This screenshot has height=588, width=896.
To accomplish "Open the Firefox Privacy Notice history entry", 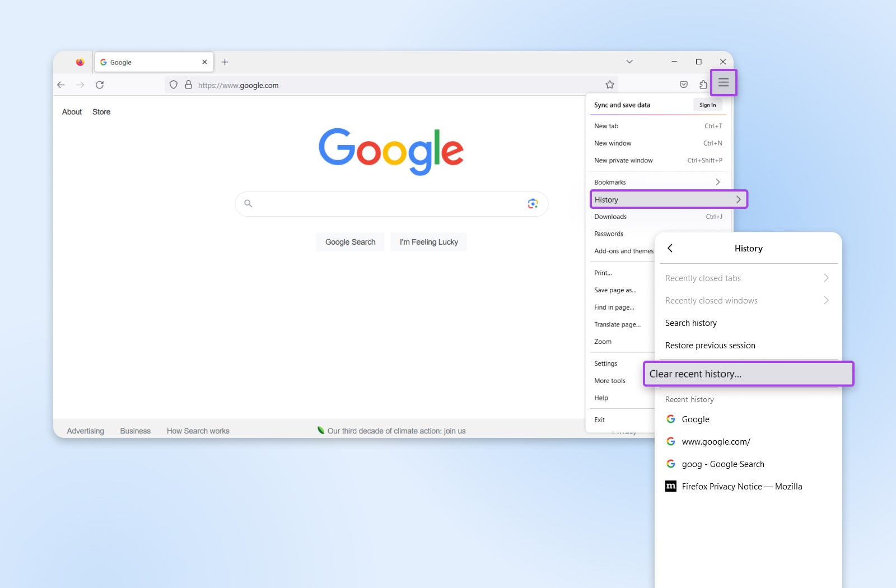I will [741, 487].
